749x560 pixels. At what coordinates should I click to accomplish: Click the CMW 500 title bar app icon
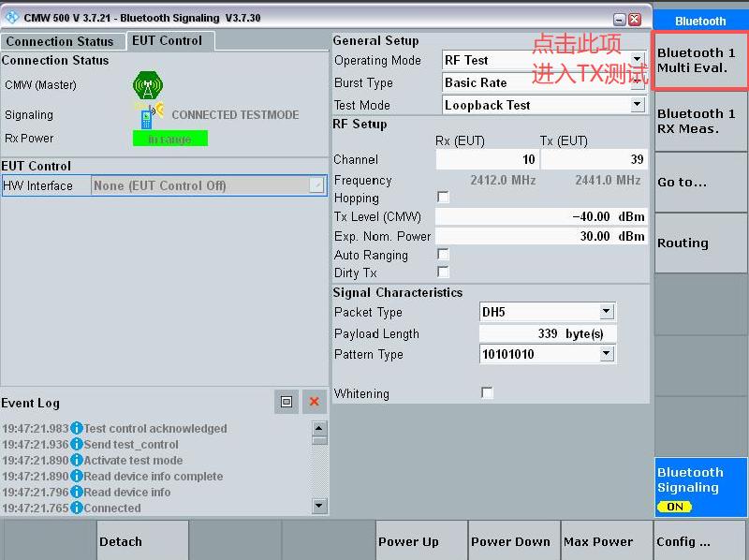(x=11, y=18)
